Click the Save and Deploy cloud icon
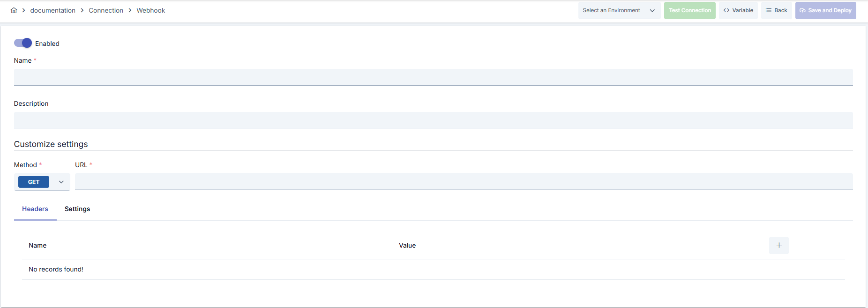The height and width of the screenshot is (308, 868). tap(802, 10)
